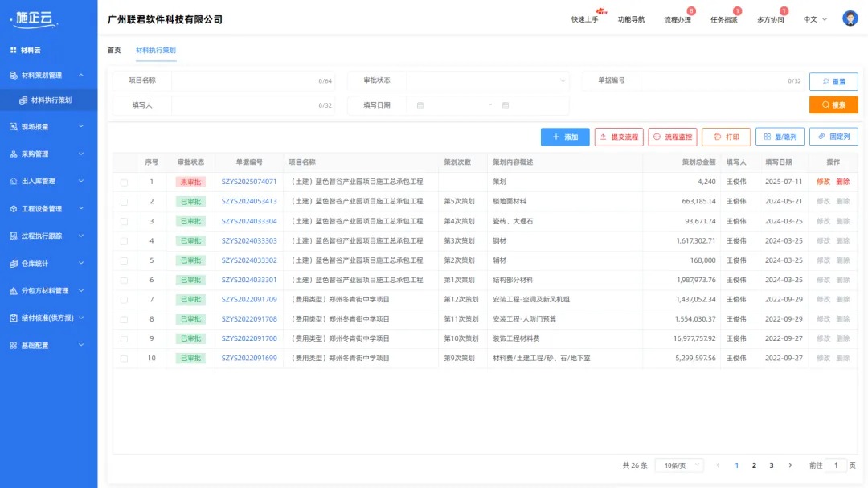Viewport: 868px width, 488px height.
Task: Click the 结付核准(供方报) sidebar icon
Action: [x=14, y=318]
